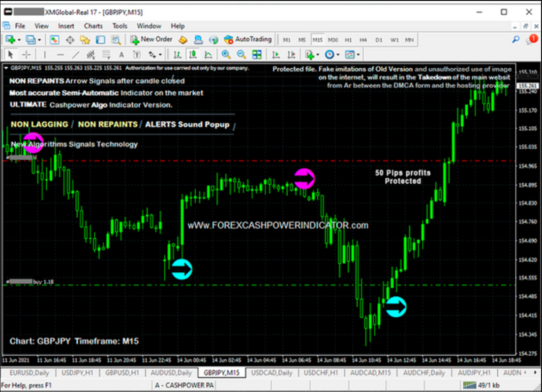Open the Help menu
Viewport: 542px width, 392px height.
tap(178, 26)
